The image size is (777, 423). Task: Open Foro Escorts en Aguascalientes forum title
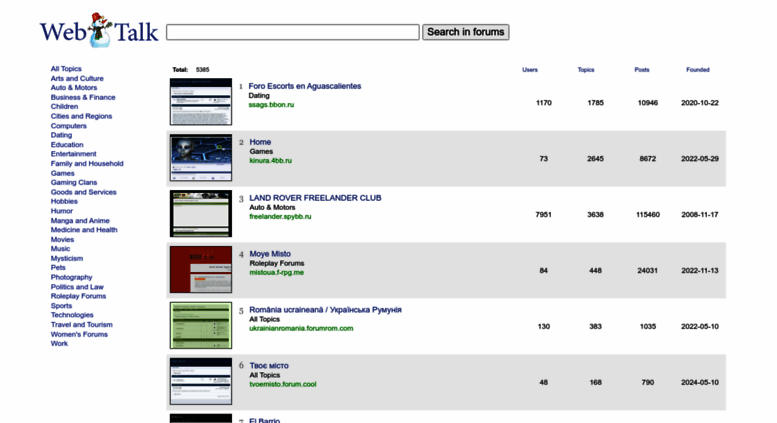tap(305, 86)
